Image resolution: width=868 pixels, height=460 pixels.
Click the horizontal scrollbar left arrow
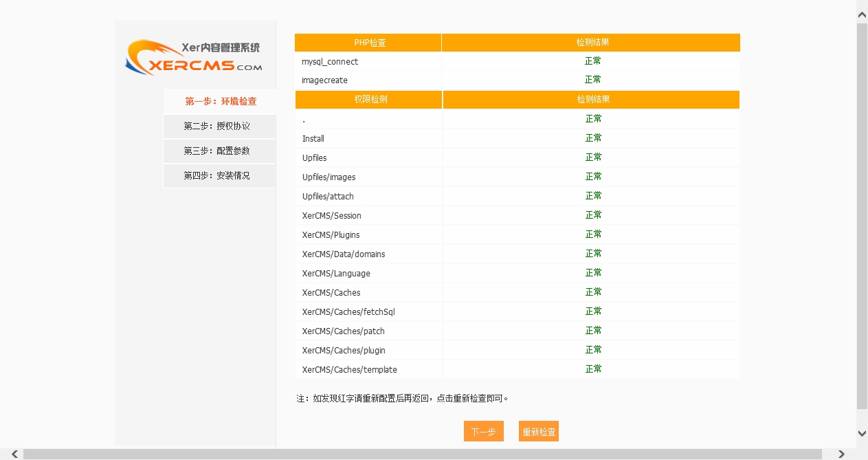[14, 454]
